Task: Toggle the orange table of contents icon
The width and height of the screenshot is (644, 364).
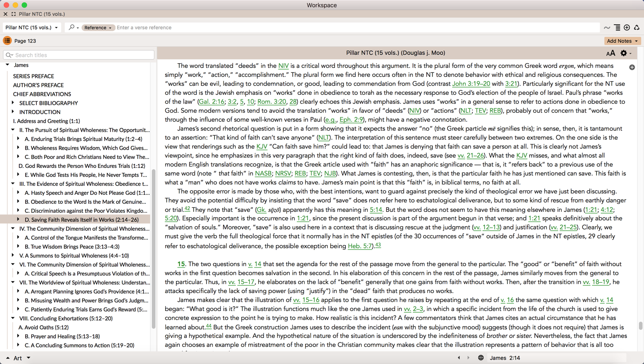Action: click(x=7, y=41)
